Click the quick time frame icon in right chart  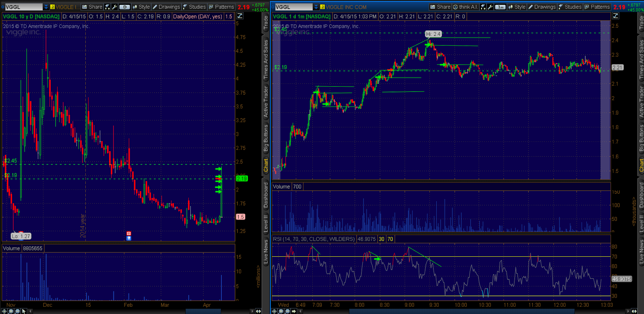click(483, 7)
